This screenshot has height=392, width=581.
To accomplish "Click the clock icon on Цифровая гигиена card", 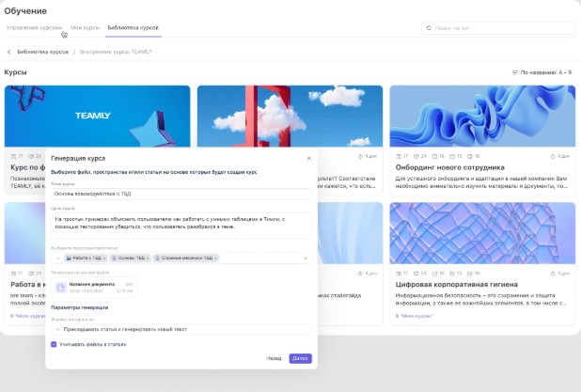I will tap(553, 274).
